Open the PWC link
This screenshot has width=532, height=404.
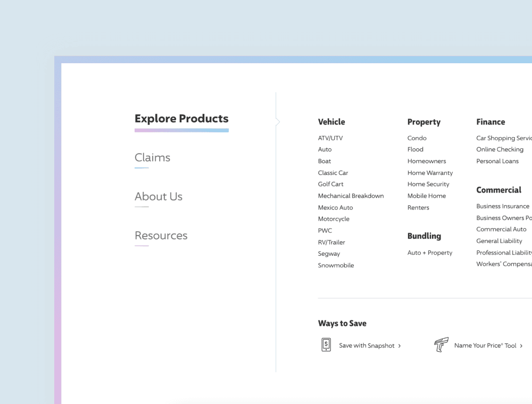tap(325, 231)
